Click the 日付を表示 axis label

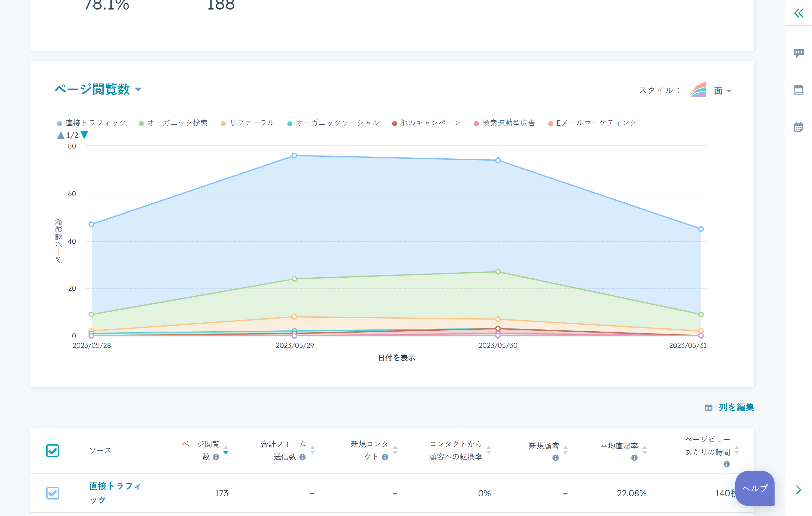(x=396, y=358)
